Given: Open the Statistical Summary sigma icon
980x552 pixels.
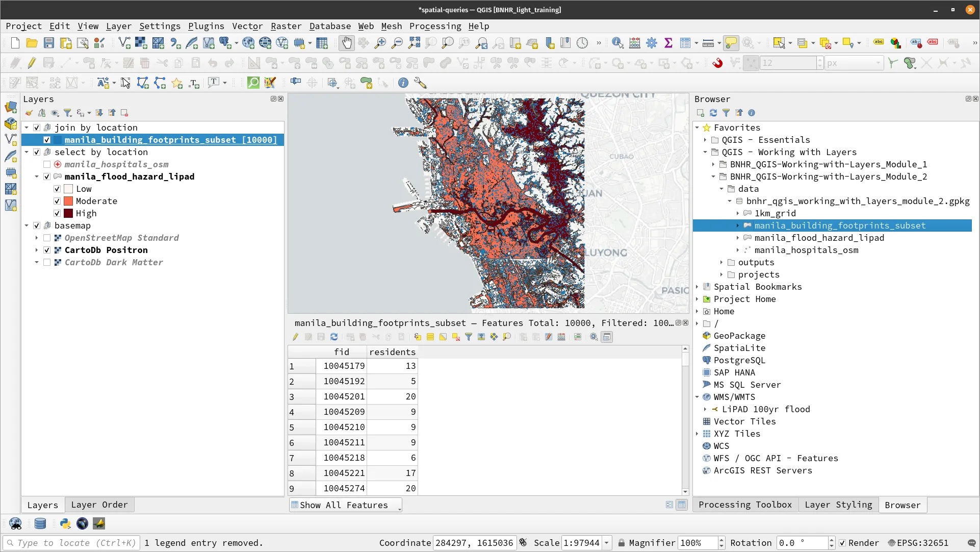Looking at the screenshot, I should (x=668, y=43).
